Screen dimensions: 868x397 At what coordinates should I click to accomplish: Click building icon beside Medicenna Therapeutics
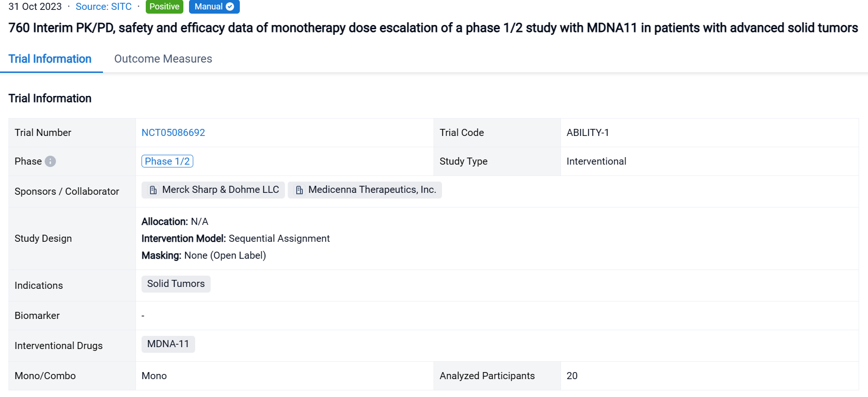pos(300,190)
